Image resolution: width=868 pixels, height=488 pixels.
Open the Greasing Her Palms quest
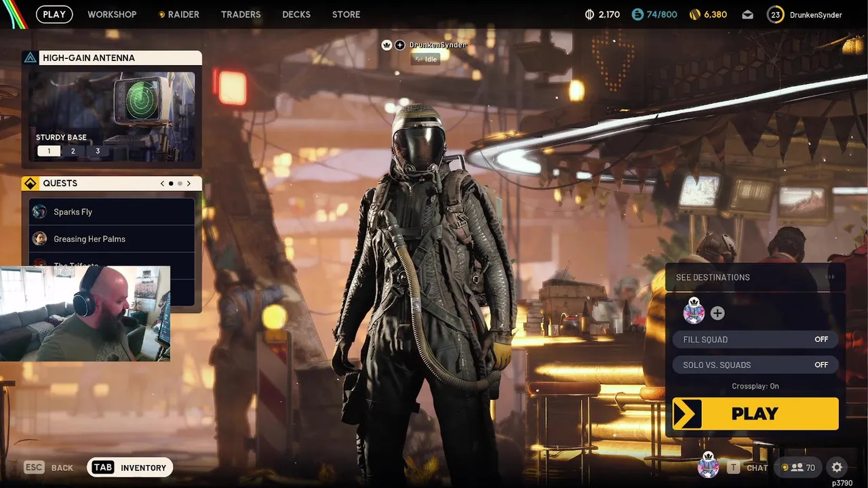click(x=112, y=239)
